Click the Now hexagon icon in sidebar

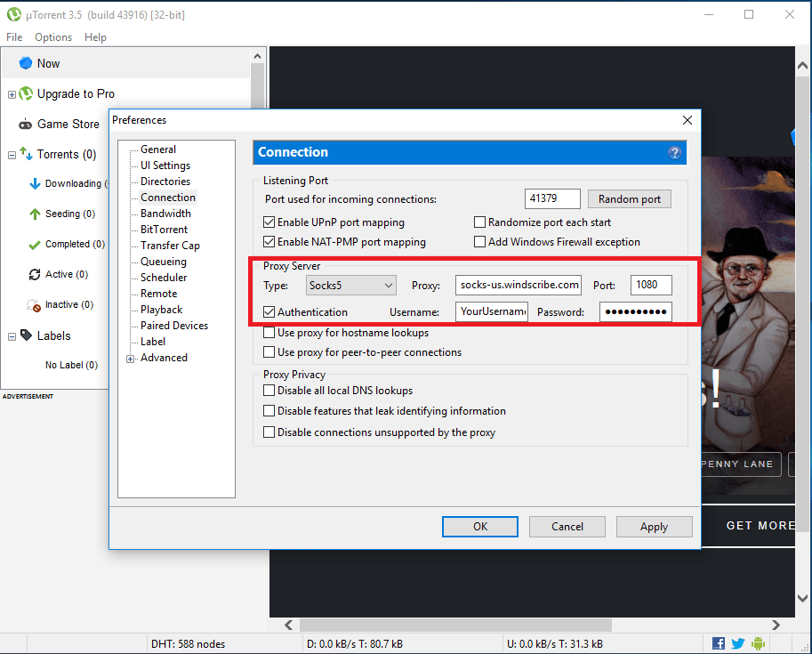26,63
